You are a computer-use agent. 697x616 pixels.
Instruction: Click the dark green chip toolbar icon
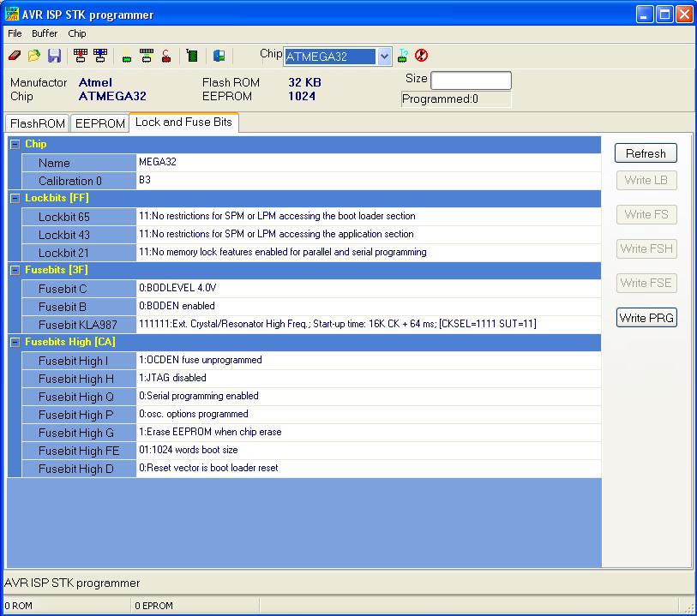pyautogui.click(x=192, y=56)
